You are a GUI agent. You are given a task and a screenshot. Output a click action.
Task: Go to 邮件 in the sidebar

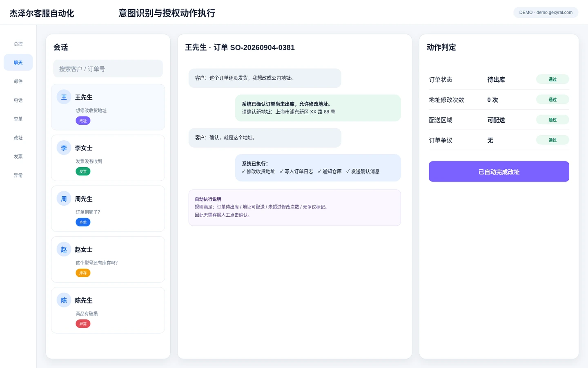point(18,81)
